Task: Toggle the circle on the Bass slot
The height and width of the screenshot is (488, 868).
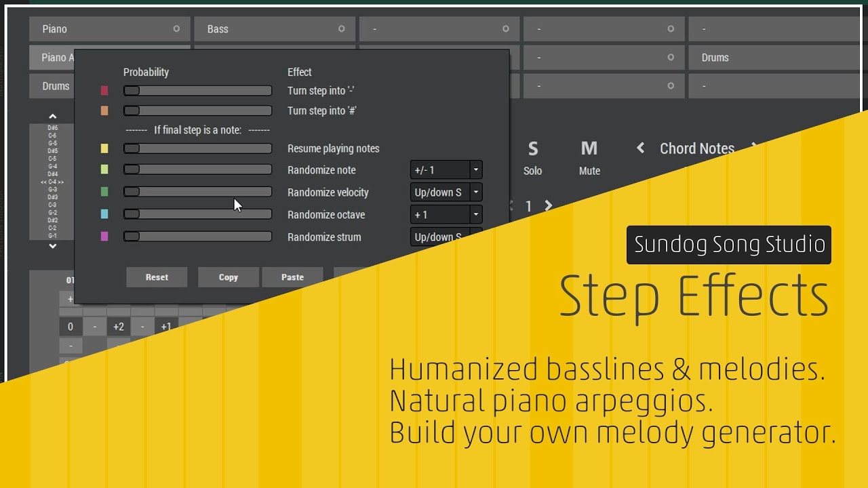Action: click(x=342, y=29)
